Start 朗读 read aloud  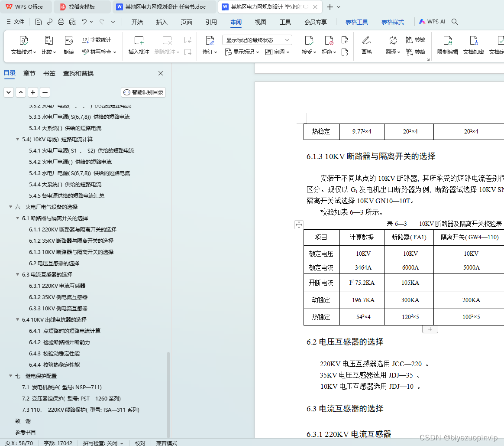coord(69,45)
